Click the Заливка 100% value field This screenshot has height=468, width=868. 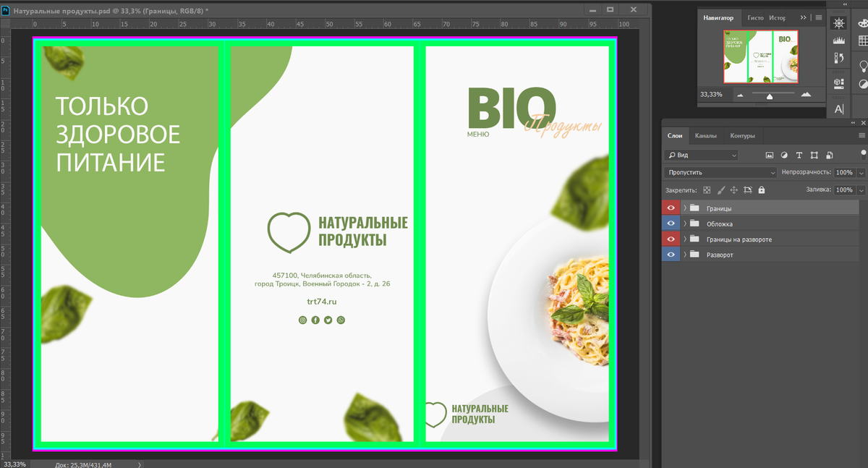point(844,190)
